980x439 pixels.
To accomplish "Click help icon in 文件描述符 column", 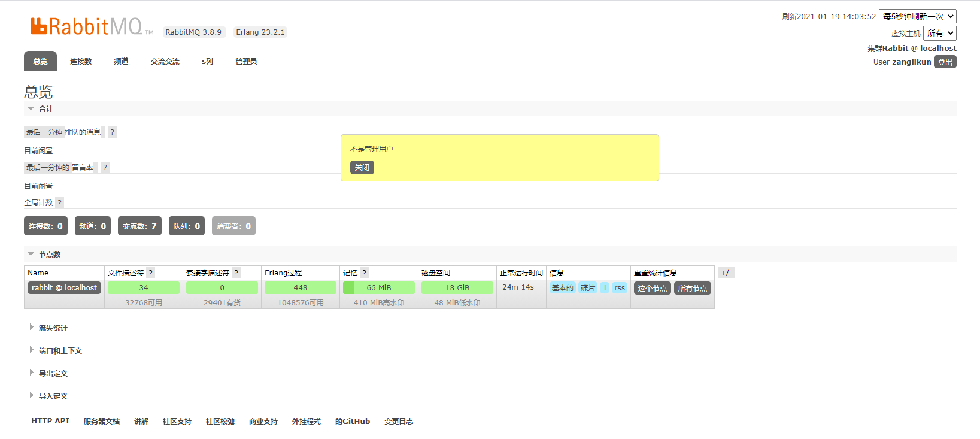I will tap(151, 273).
